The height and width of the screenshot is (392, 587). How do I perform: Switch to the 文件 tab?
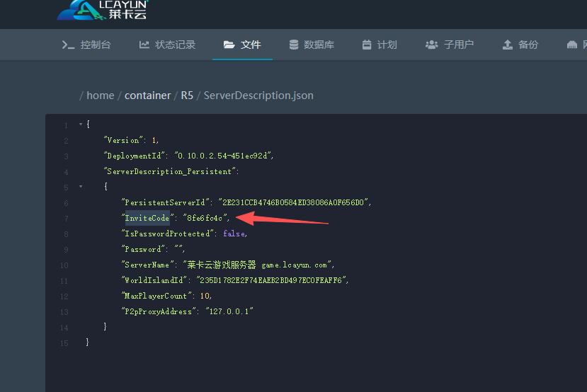[243, 45]
